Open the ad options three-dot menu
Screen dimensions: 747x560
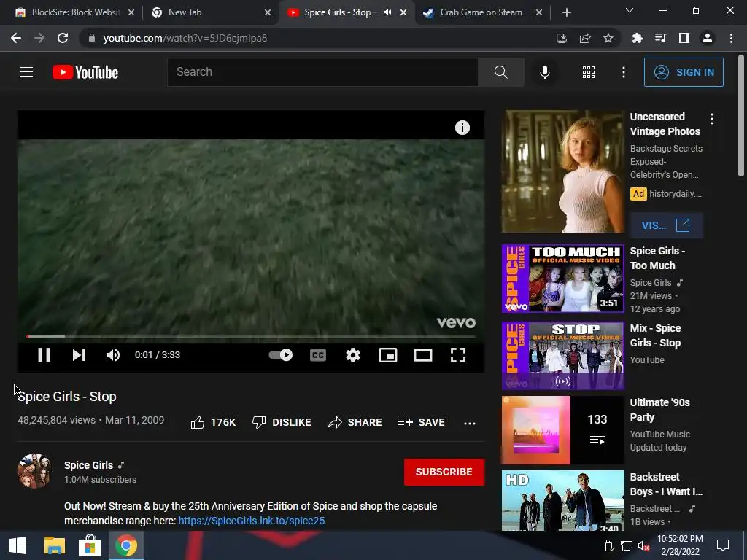(x=712, y=119)
